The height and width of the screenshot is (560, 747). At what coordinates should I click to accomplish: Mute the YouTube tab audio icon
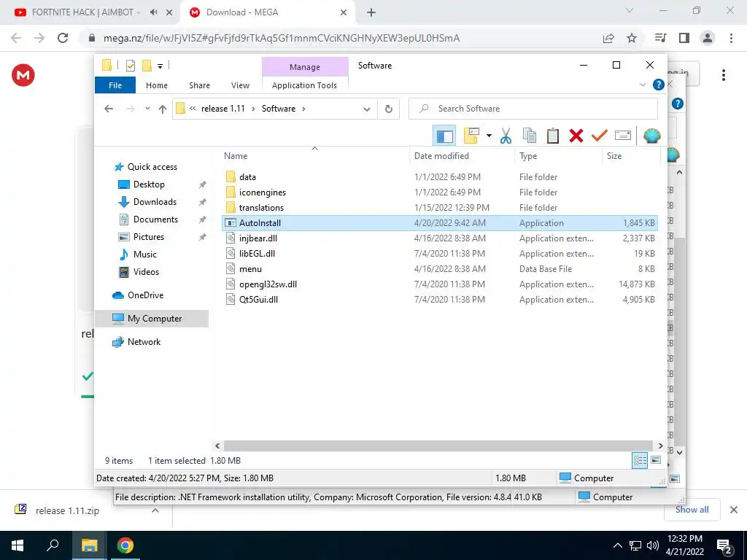(153, 12)
